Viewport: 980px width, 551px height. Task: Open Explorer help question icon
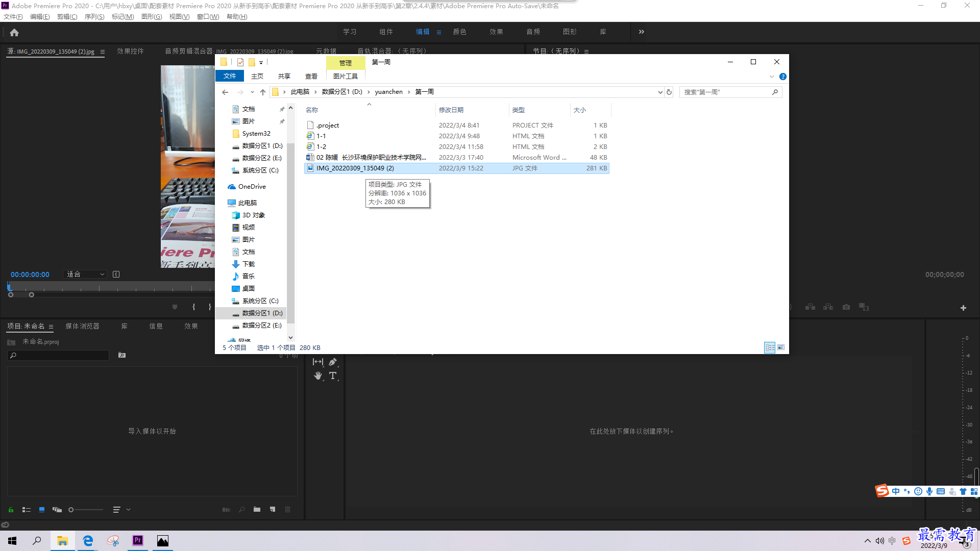[x=783, y=77]
